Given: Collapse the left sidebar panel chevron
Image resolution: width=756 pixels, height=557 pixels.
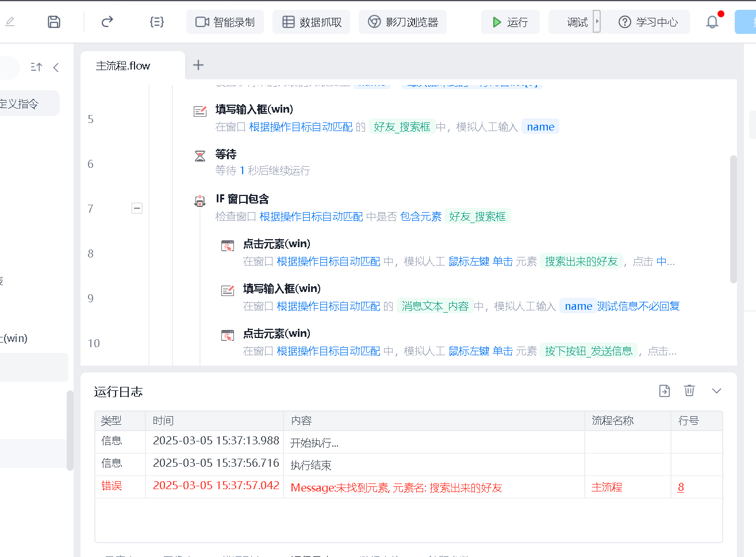Looking at the screenshot, I should tap(56, 67).
